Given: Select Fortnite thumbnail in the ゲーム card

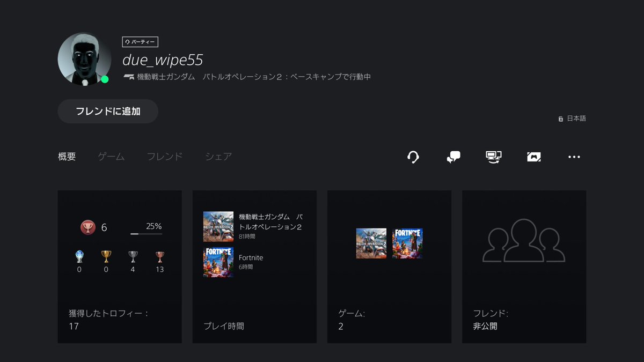Looking at the screenshot, I should [x=407, y=243].
